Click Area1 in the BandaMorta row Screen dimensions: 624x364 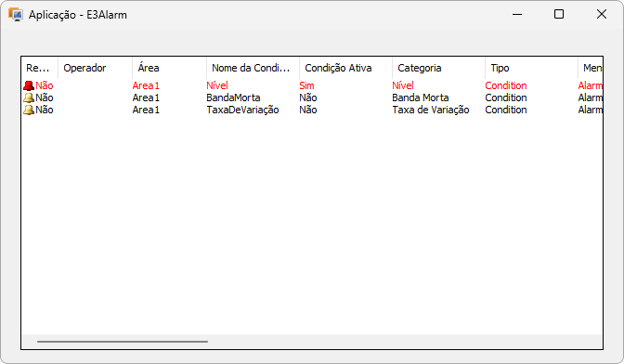[146, 97]
